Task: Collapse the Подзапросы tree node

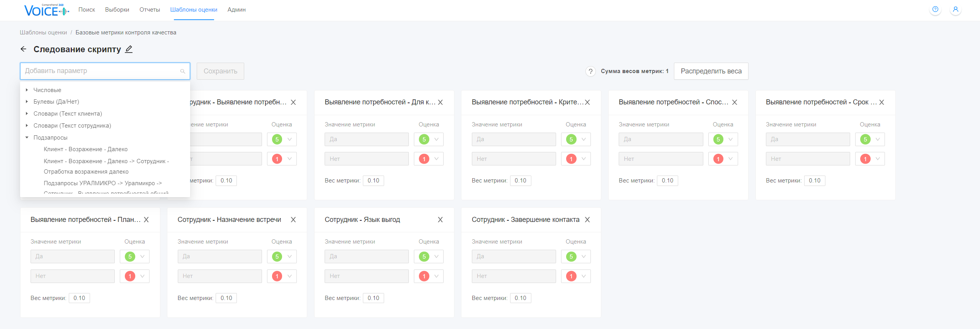Action: pos(27,137)
